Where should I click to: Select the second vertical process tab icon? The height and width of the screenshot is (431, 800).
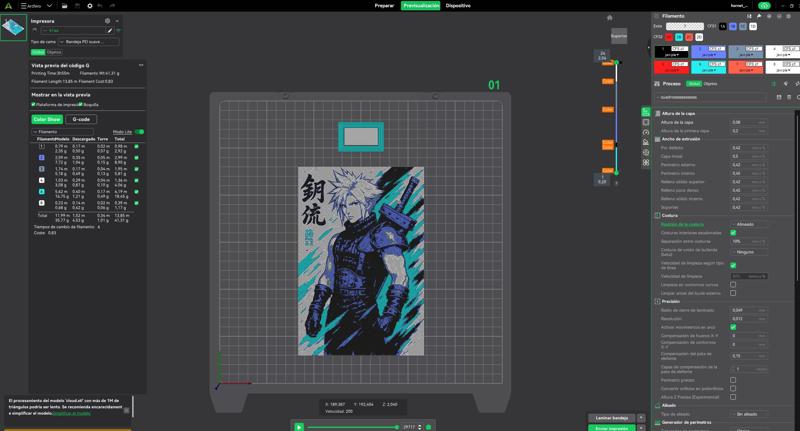646,122
